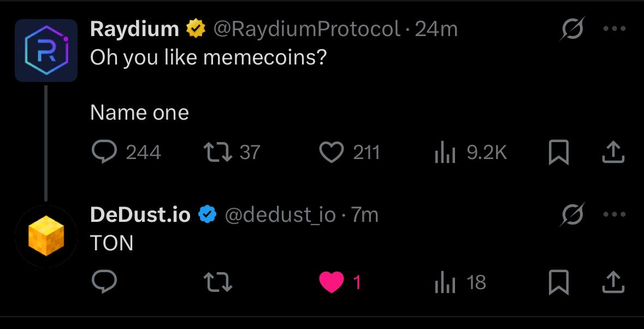
Task: Retweet the DeDust.io TON reply
Action: [x=218, y=282]
